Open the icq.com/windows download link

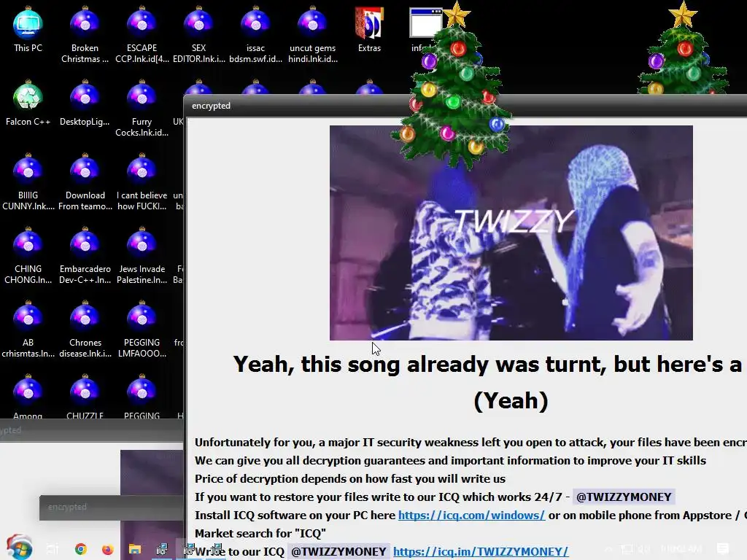click(472, 516)
